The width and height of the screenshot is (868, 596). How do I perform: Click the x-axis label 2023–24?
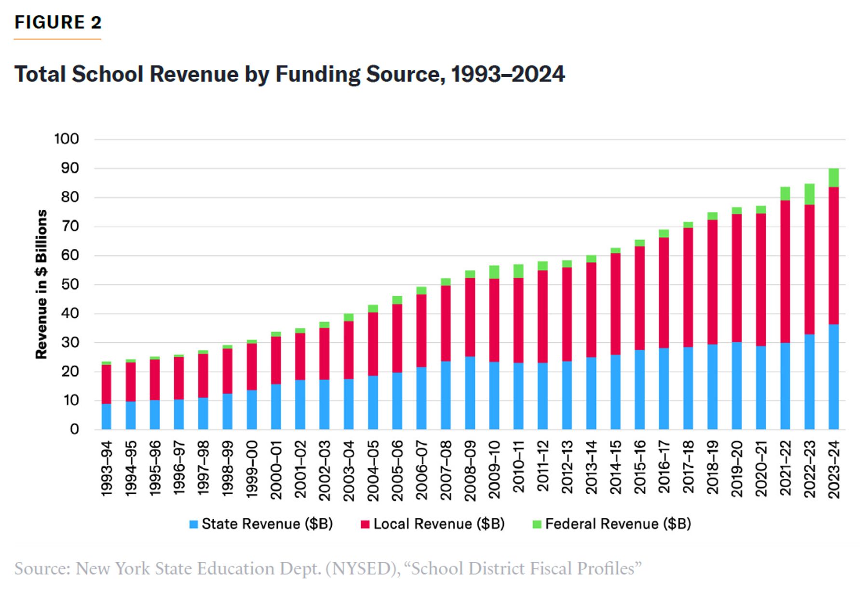pos(833,469)
